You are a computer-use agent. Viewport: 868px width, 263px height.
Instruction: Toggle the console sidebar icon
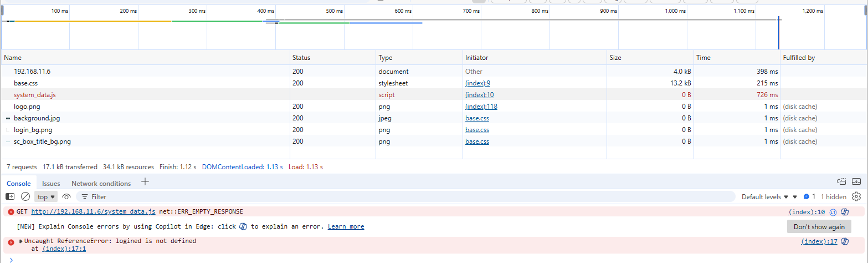point(10,196)
